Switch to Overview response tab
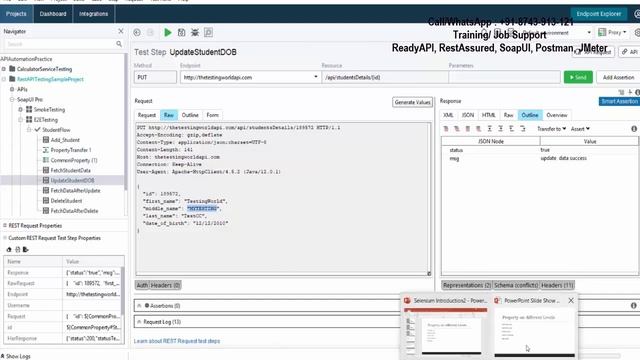The image size is (640, 360). 557,115
